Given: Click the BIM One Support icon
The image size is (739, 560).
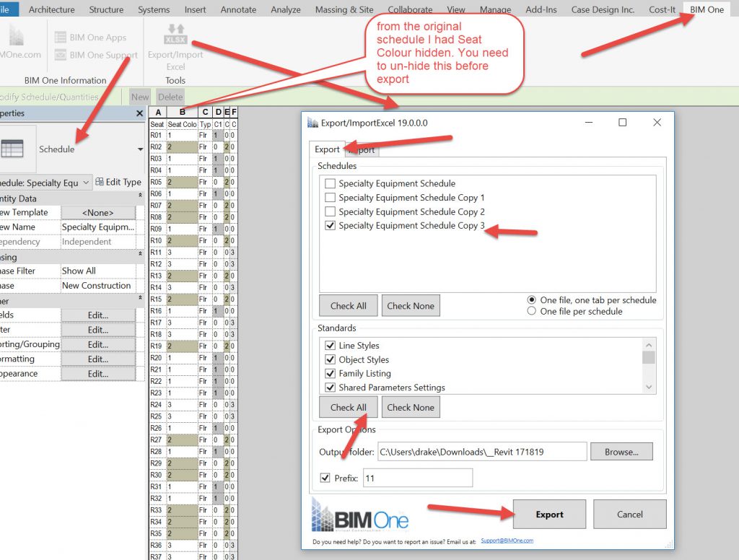Looking at the screenshot, I should point(61,55).
